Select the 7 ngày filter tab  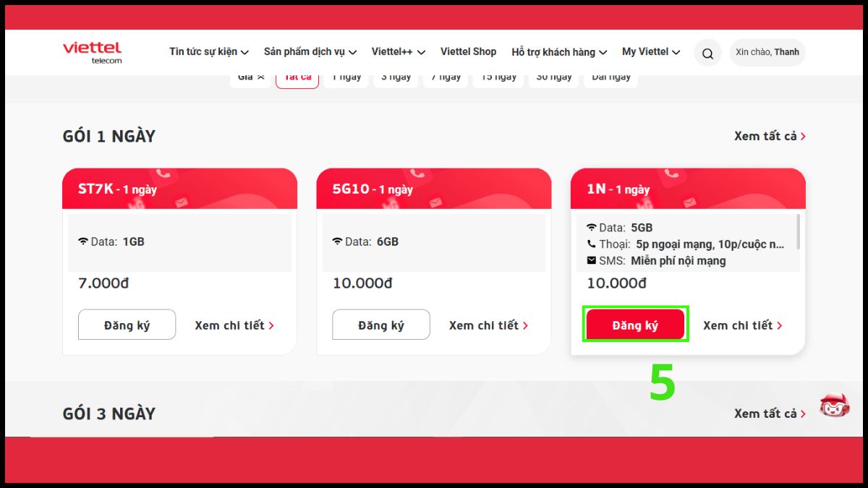click(446, 80)
